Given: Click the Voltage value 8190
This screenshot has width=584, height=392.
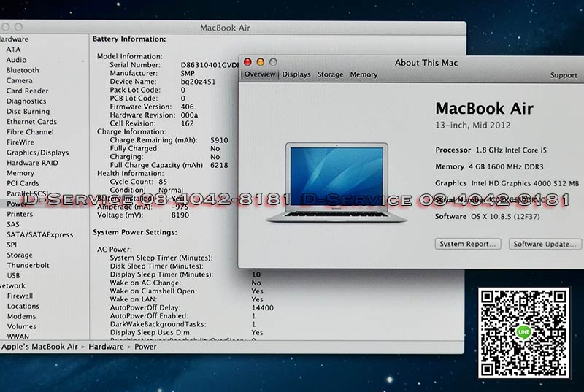Looking at the screenshot, I should click(x=180, y=215).
